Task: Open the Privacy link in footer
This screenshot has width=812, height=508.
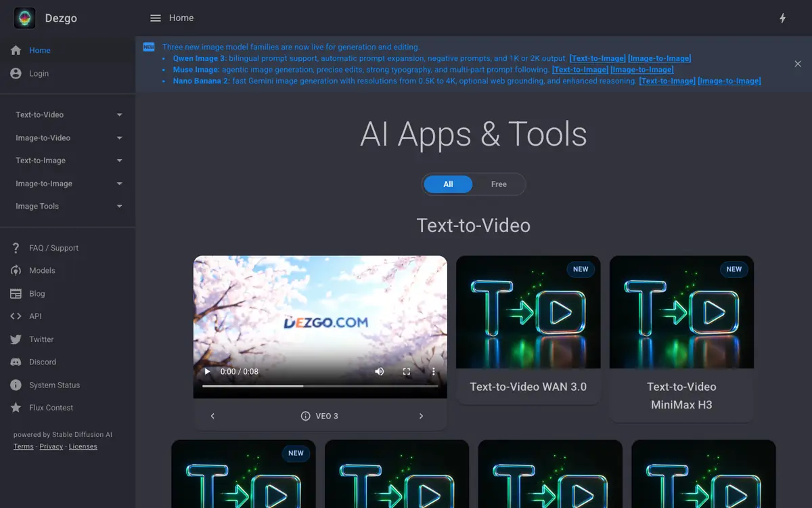Action: (51, 447)
